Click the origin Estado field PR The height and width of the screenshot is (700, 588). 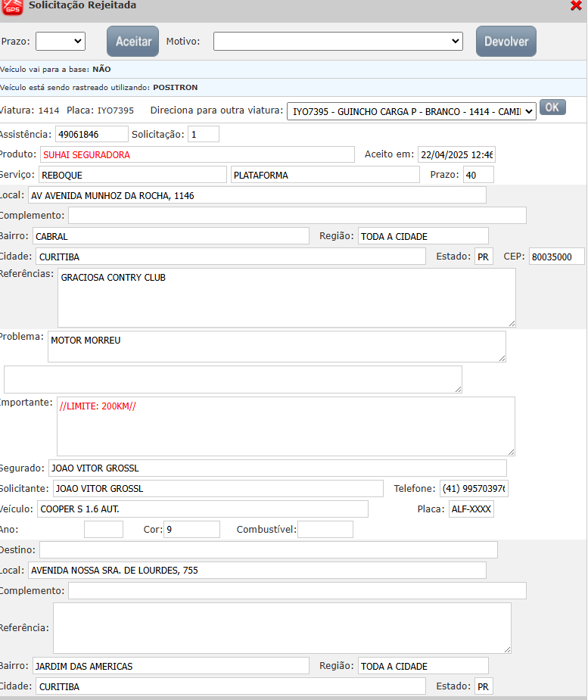pyautogui.click(x=484, y=257)
